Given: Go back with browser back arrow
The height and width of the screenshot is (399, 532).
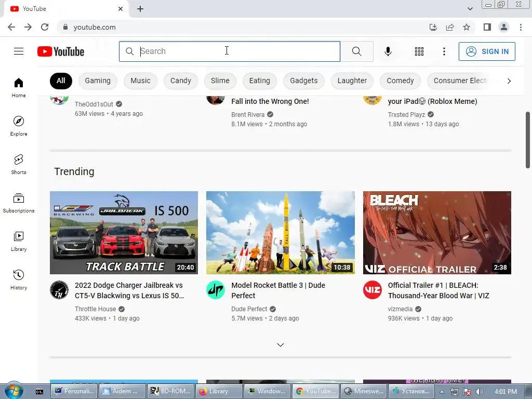Looking at the screenshot, I should [x=11, y=27].
